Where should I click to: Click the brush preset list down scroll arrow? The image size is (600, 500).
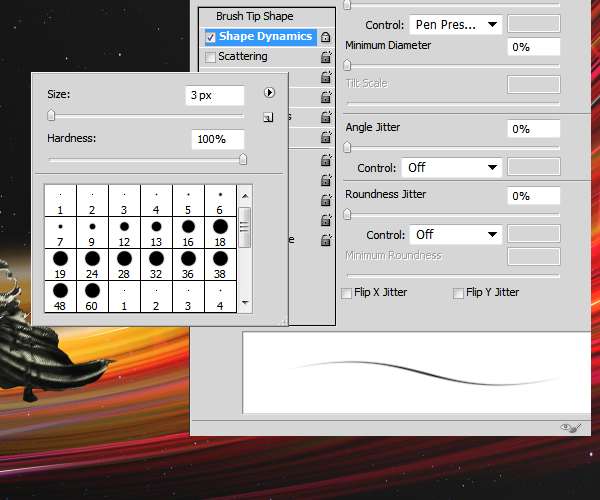point(245,303)
